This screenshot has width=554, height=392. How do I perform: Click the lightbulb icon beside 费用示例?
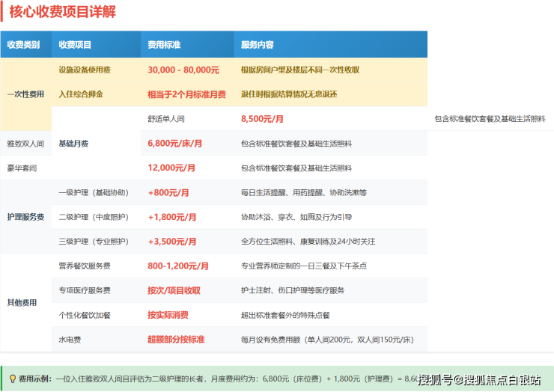[x=12, y=379]
